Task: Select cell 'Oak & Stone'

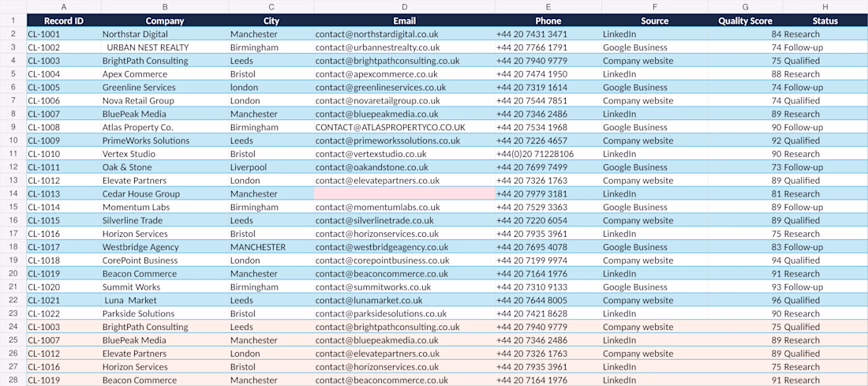Action: [165, 167]
